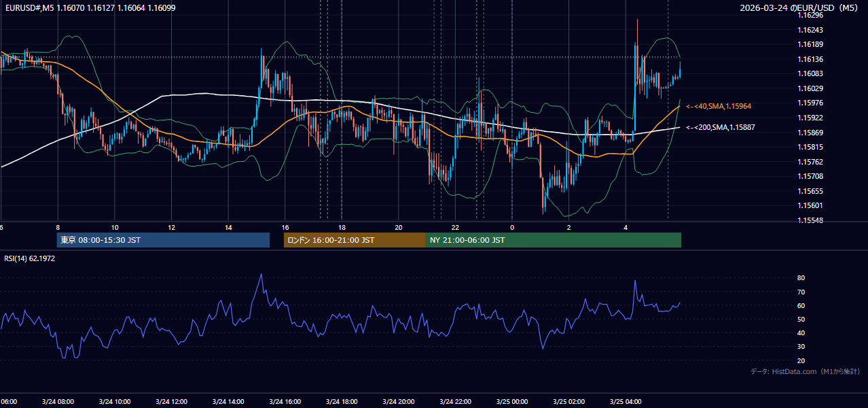Select the NY 21:00-06:00 JST session bar
Viewport: 868px width, 408px height.
pyautogui.click(x=554, y=240)
